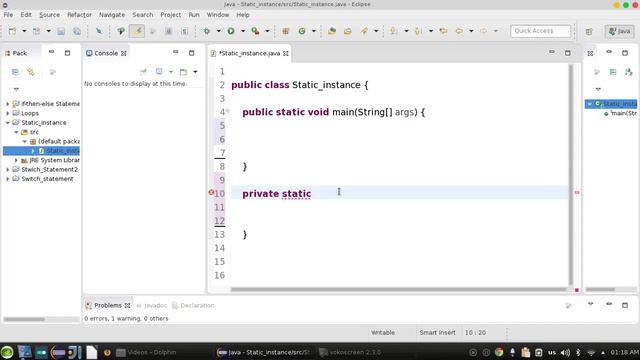The image size is (640, 360).
Task: Click vokoscreen taskbar button
Action: (x=350, y=352)
